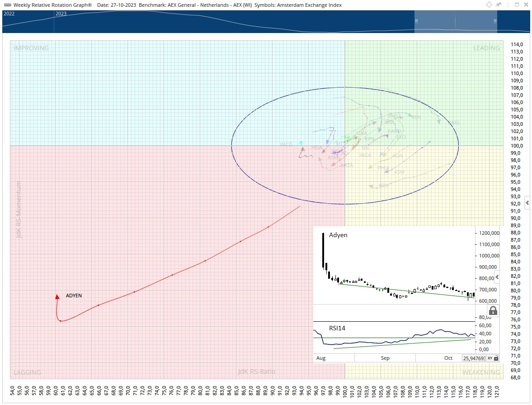The image size is (532, 405).
Task: Click the ADYEN label on the graph
Action: point(74,295)
